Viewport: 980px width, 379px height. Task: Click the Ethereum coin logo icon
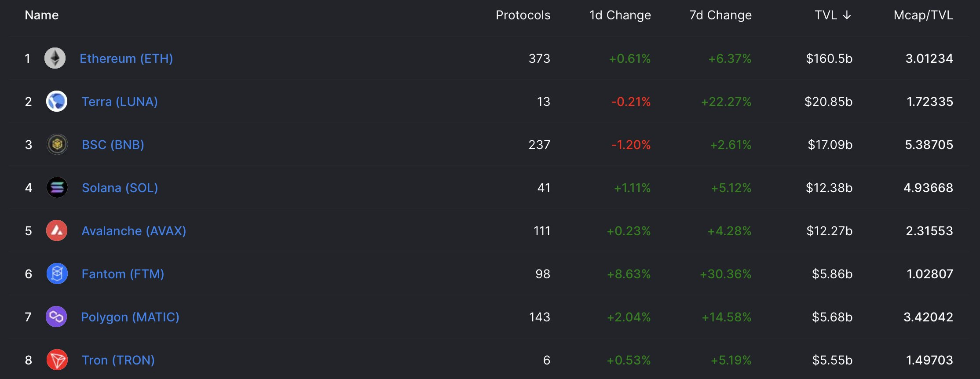(x=55, y=58)
